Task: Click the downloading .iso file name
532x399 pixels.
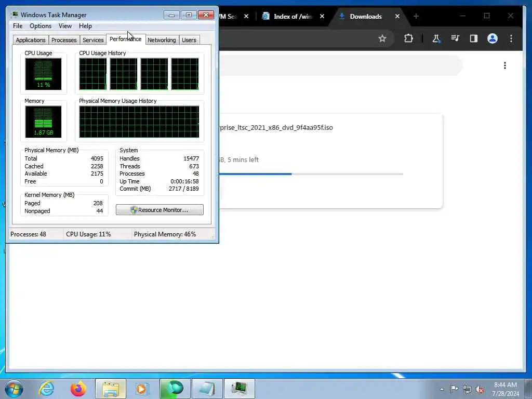Action: point(276,128)
